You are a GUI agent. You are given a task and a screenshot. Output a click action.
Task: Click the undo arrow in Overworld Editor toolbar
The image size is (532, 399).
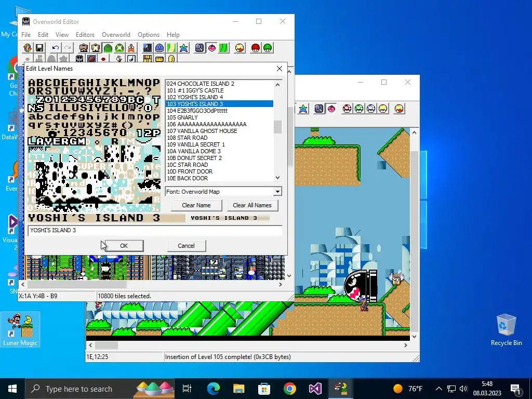tap(56, 48)
